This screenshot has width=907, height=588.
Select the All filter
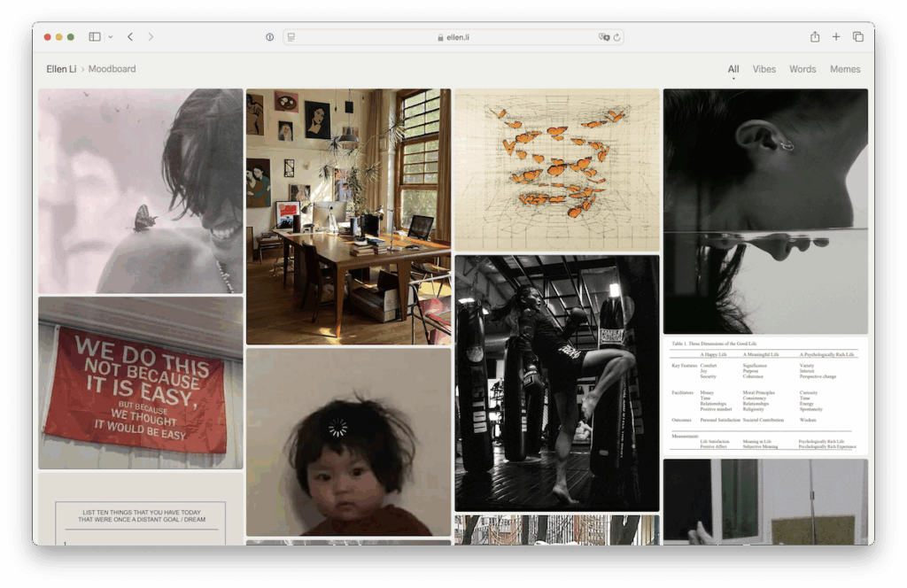coord(733,69)
